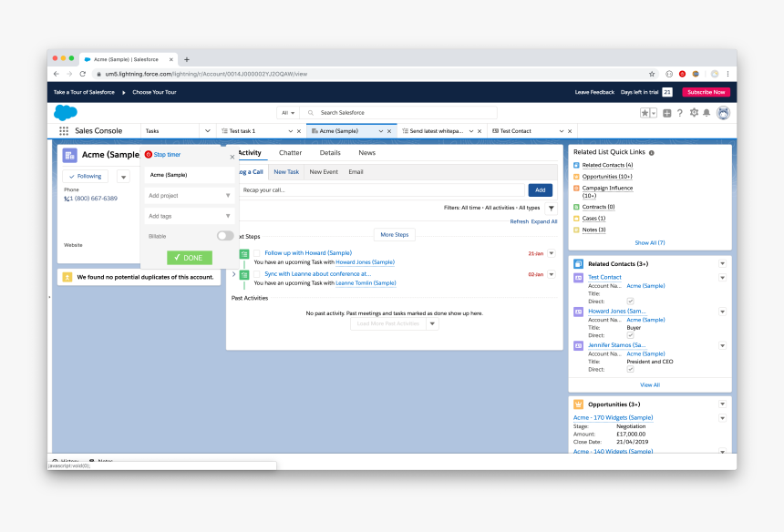View notifications via the bell icon
The height and width of the screenshot is (532, 784).
click(x=707, y=113)
